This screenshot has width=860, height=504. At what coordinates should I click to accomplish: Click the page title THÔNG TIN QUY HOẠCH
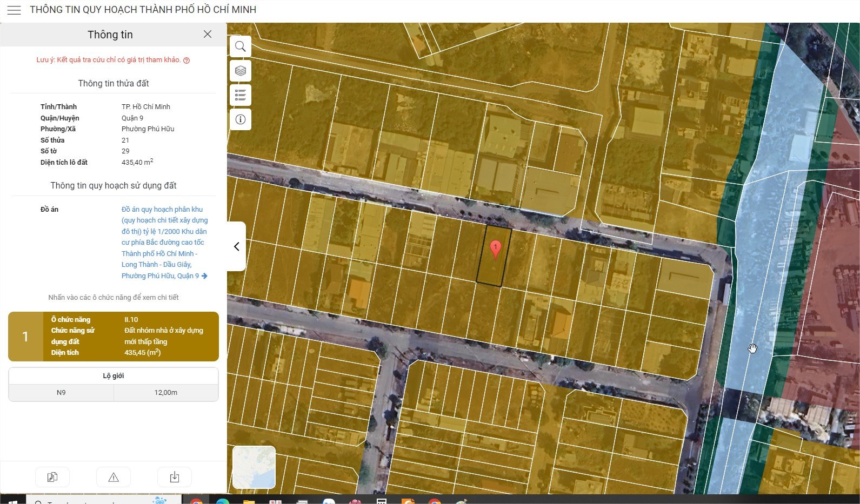[x=143, y=10]
